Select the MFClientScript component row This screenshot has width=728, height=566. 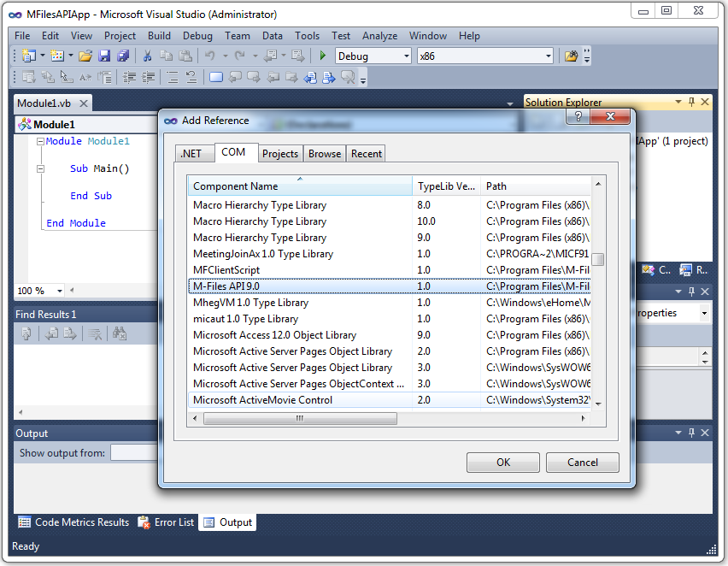click(390, 270)
